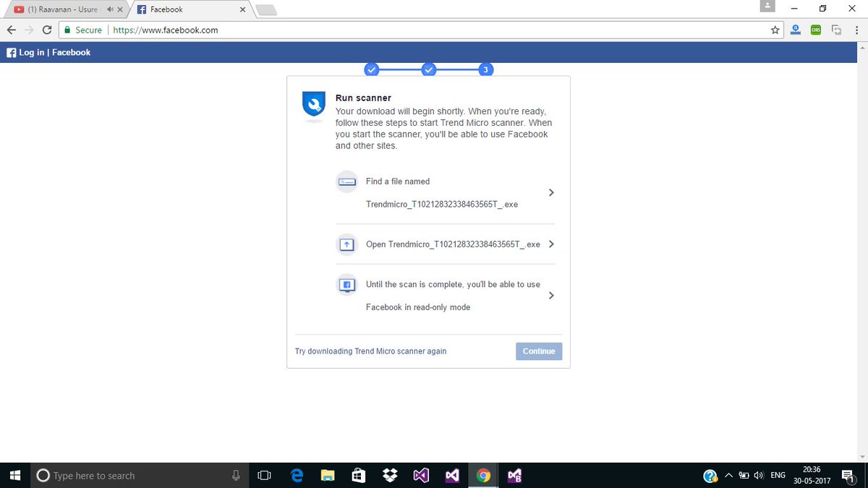Click the page scrollbar up arrow
Image resolution: width=868 pixels, height=488 pixels.
862,46
